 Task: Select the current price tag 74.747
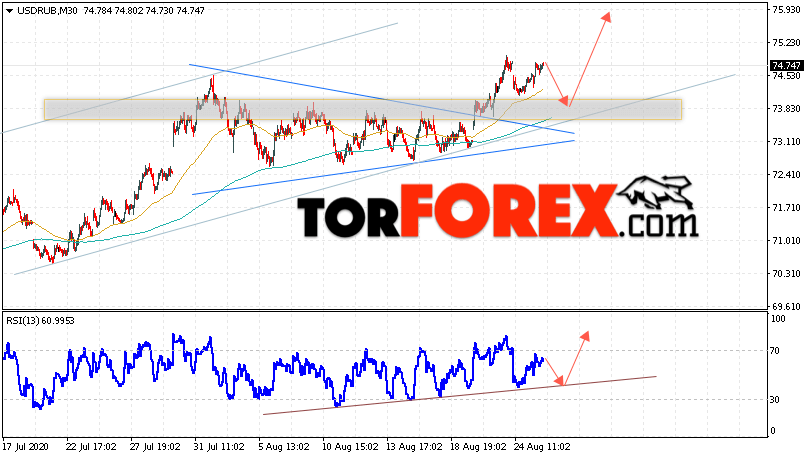coord(786,65)
